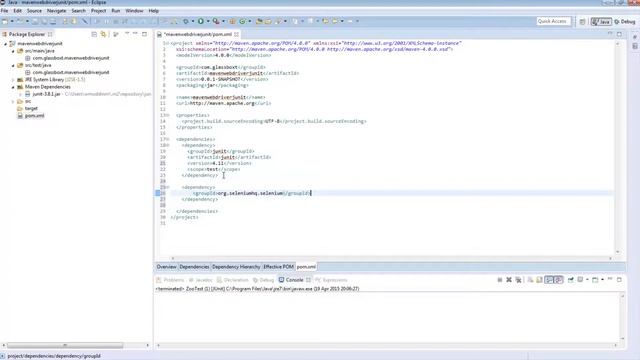
Task: Minimize the Package Explorer view
Action: tap(136, 34)
